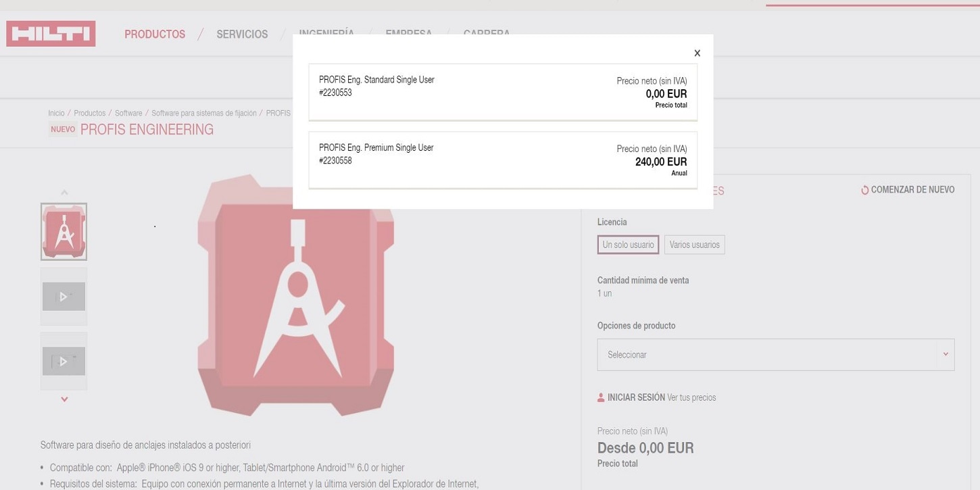Click the user login icon
980x490 pixels.
pos(601,397)
